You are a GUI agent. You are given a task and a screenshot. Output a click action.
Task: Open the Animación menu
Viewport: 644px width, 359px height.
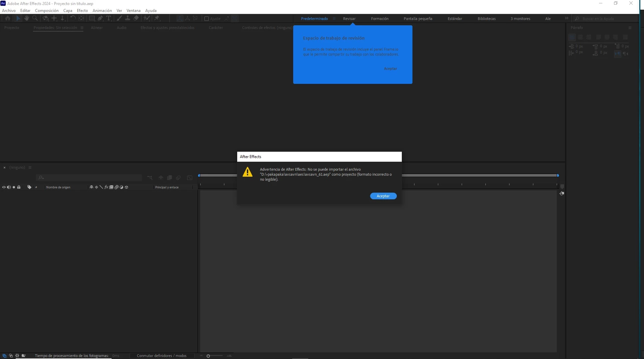(x=102, y=11)
